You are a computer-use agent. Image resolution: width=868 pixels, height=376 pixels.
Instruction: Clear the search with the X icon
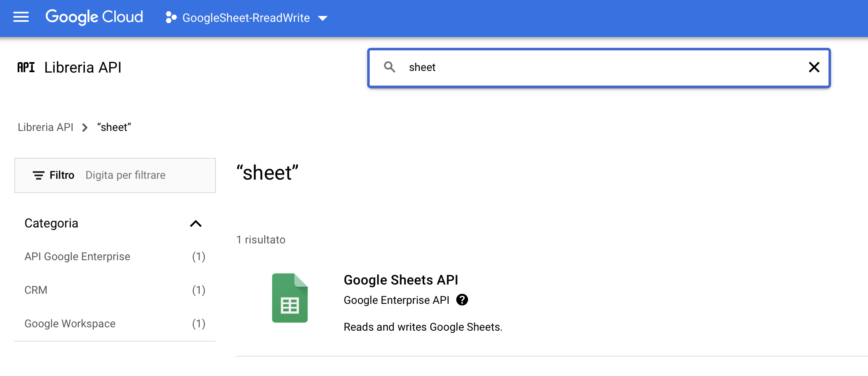tap(814, 67)
